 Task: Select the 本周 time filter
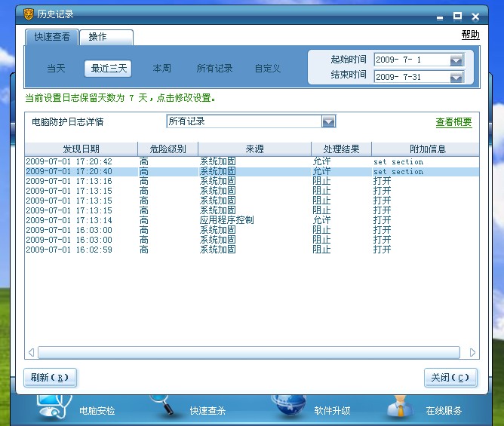161,69
